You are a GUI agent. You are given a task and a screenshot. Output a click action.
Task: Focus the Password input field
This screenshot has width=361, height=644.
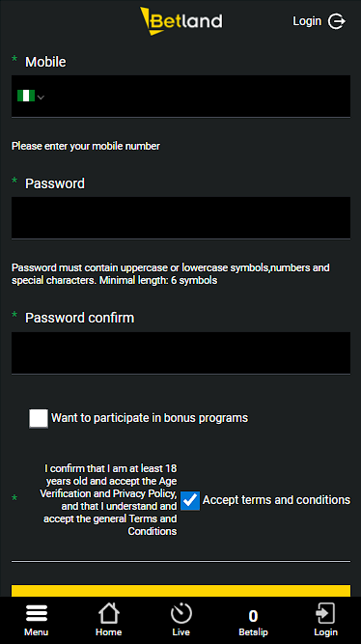(181, 217)
